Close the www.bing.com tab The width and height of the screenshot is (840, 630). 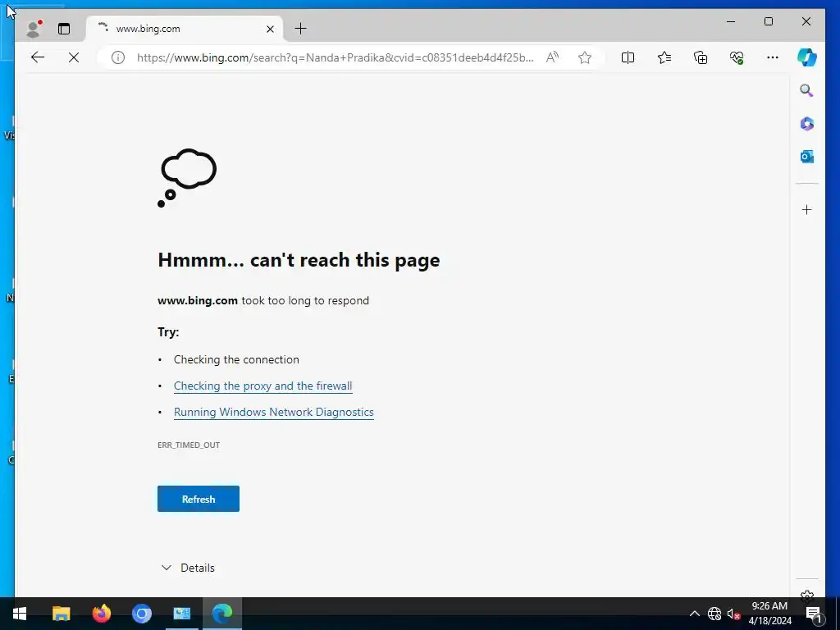(270, 29)
